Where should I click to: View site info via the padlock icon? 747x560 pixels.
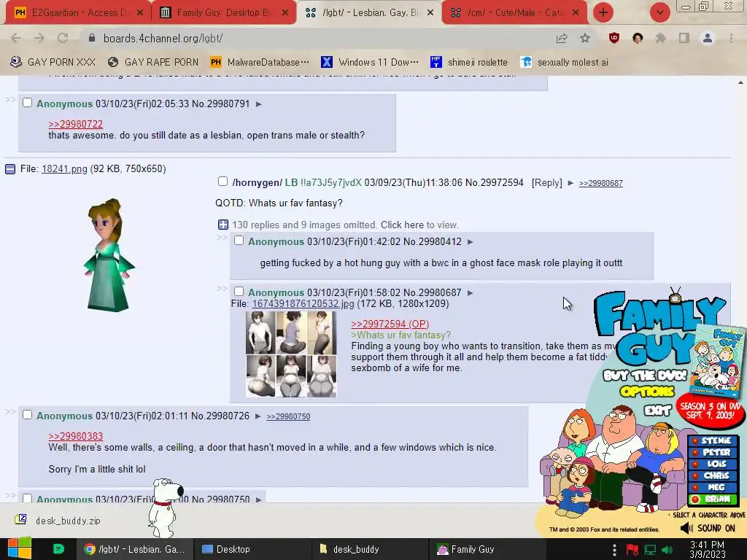point(92,38)
